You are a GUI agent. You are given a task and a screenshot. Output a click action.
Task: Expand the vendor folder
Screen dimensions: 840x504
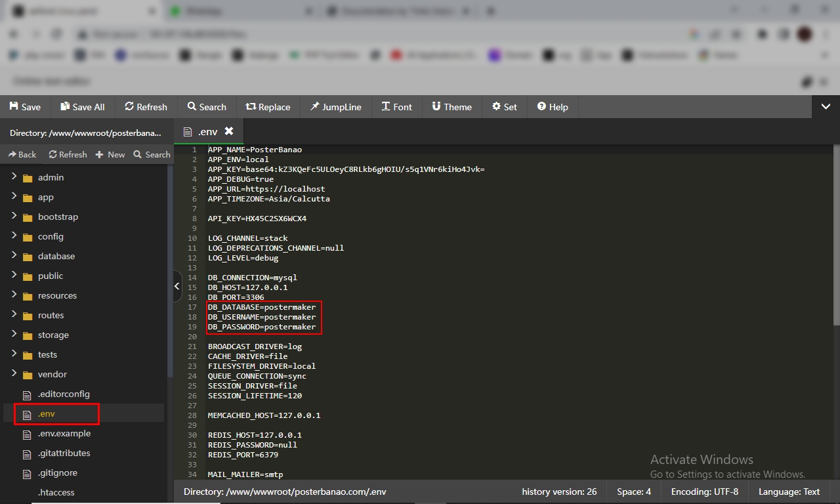pyautogui.click(x=14, y=374)
